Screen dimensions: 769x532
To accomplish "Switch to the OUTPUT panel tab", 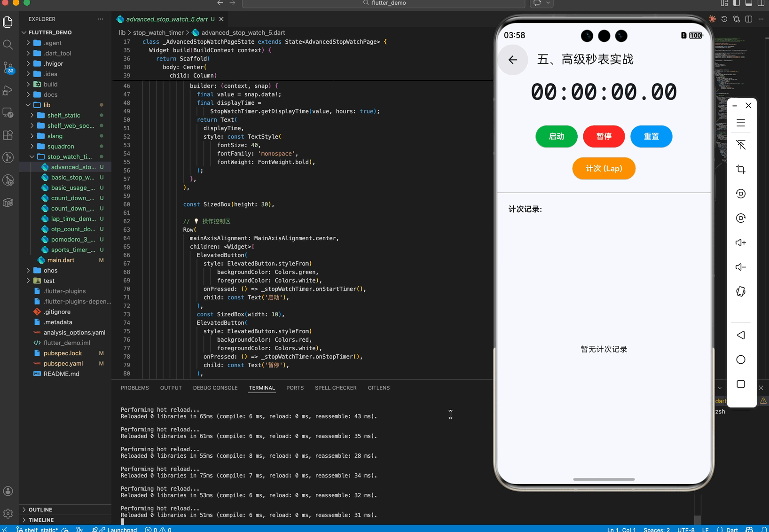I will coord(171,388).
